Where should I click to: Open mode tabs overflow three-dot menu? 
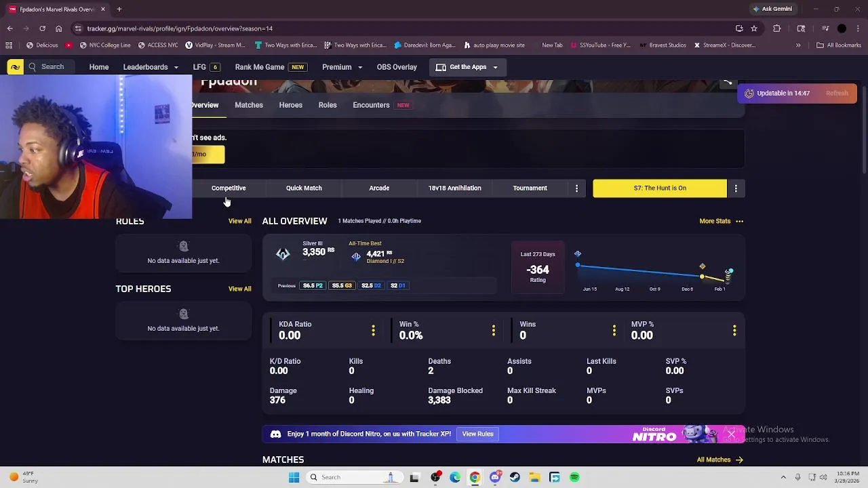(x=576, y=188)
